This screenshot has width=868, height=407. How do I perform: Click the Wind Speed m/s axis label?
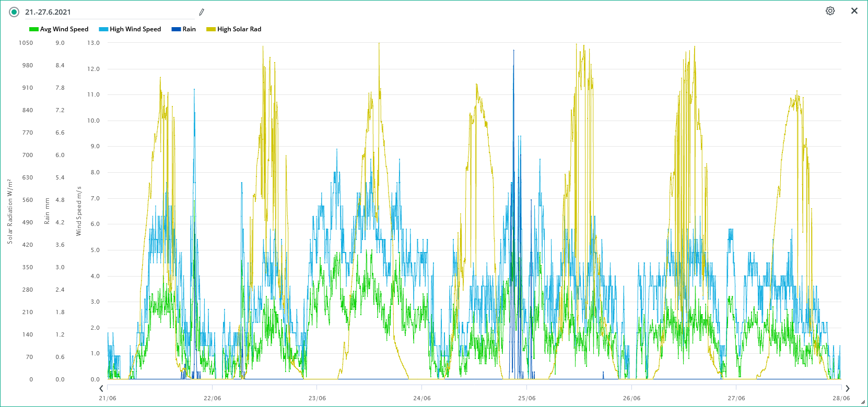pyautogui.click(x=79, y=211)
